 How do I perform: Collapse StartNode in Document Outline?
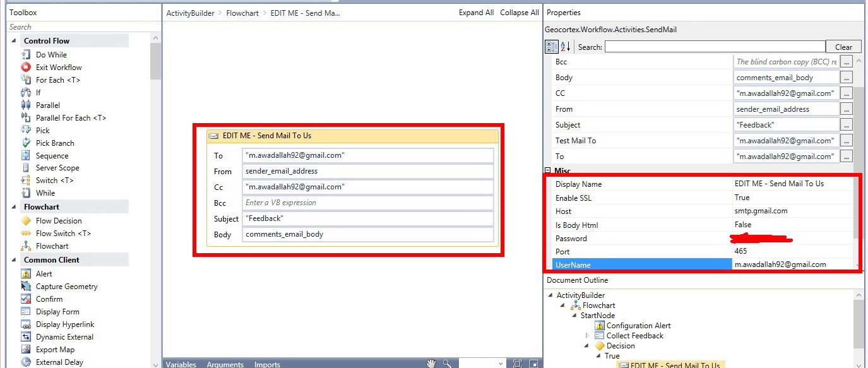574,316
